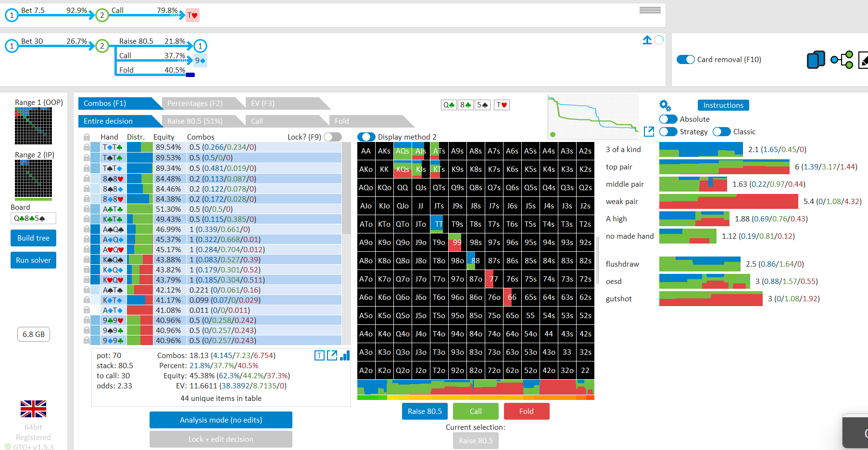Image resolution: width=868 pixels, height=450 pixels.
Task: Select the 8♣ board card
Action: 465,105
